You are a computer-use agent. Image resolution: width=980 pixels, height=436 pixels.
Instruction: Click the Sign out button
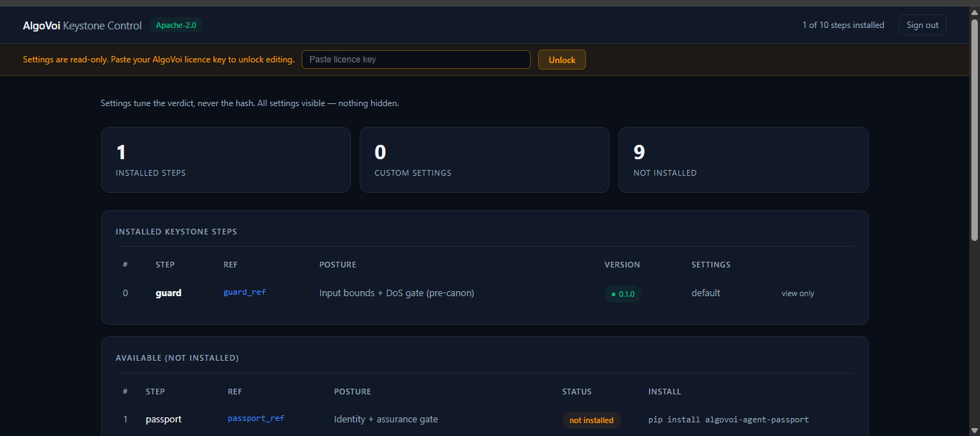tap(922, 25)
